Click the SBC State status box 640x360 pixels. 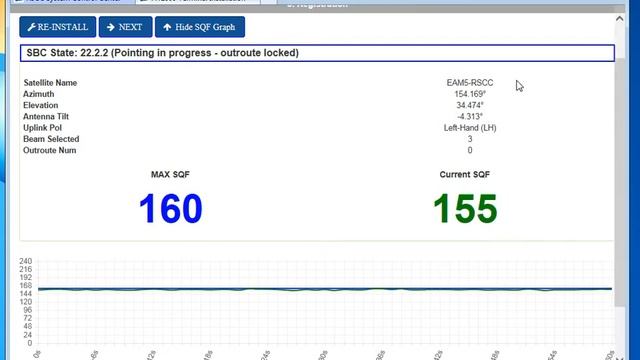pos(317,53)
